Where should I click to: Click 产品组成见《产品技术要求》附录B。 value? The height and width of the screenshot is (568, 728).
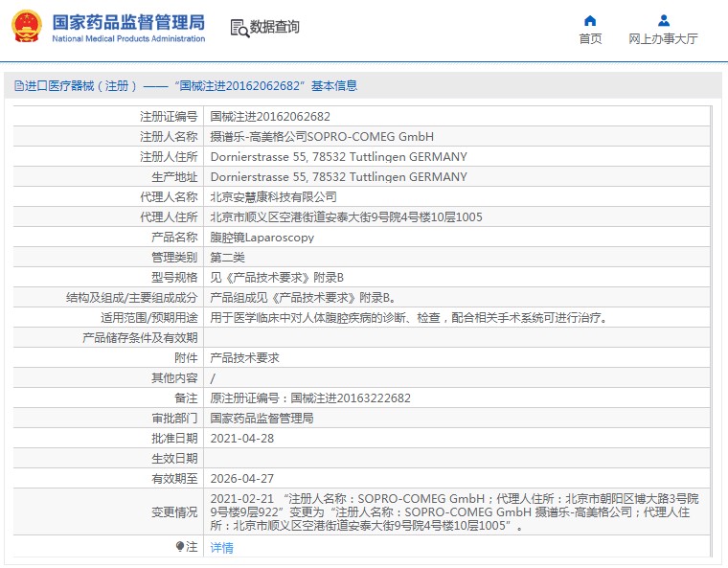click(303, 298)
